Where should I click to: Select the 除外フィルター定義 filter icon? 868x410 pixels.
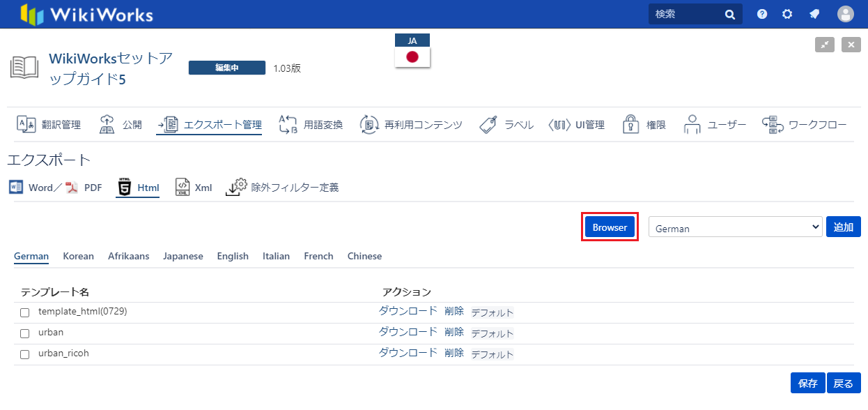(237, 188)
